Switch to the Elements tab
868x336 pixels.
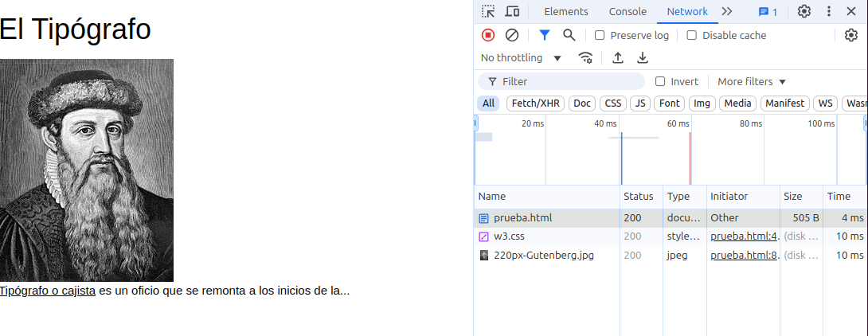(565, 12)
